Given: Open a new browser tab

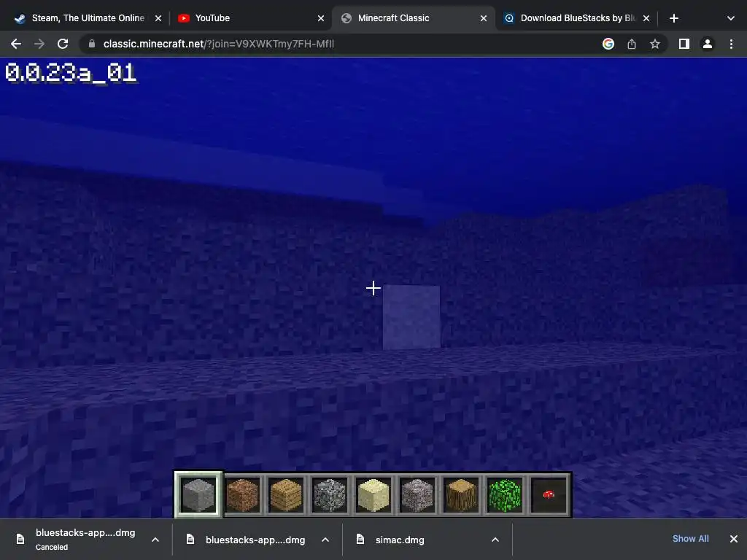Looking at the screenshot, I should click(673, 18).
